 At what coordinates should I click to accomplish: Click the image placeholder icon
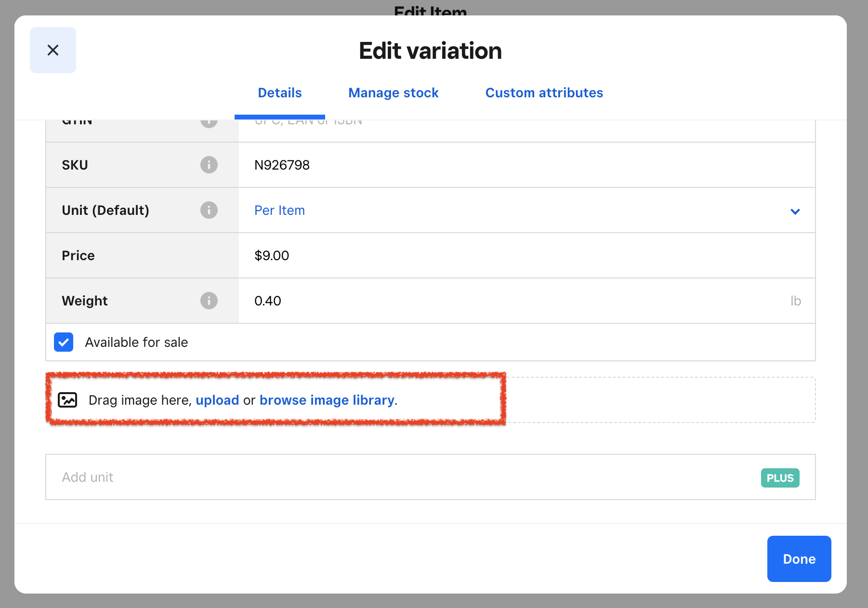[67, 400]
